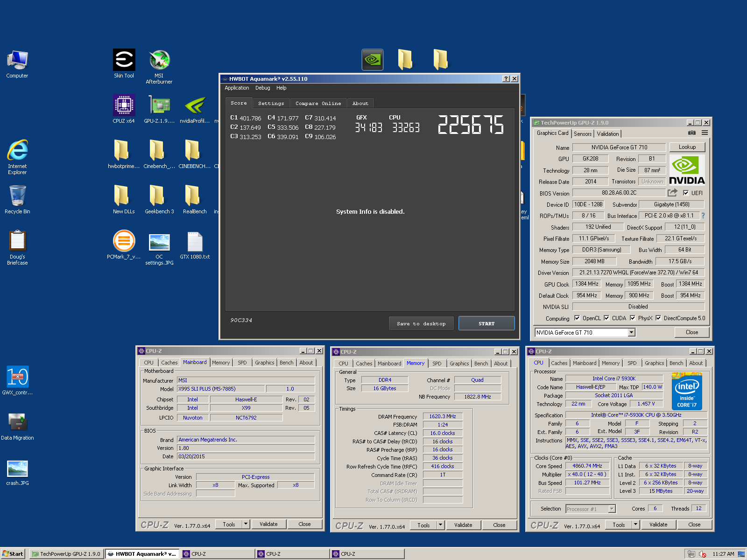Expand the GPU selection dropdown in GPU-Z
Viewport: 747px width, 560px height.
[x=631, y=332]
